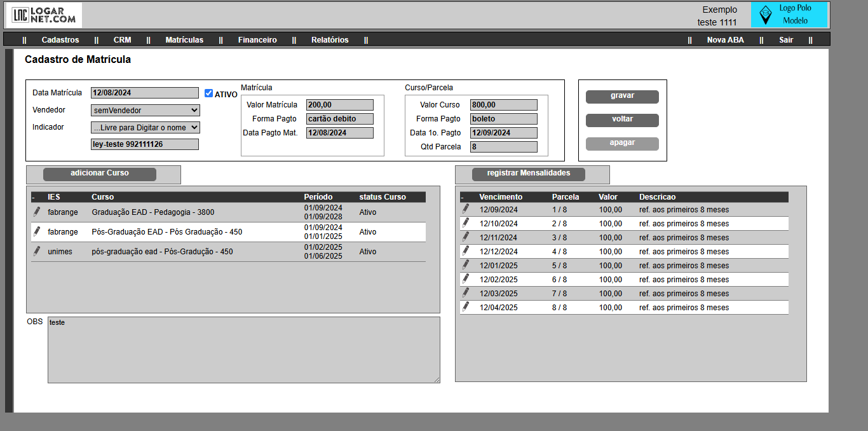The height and width of the screenshot is (431, 868).
Task: Click the date 12/04/2025 in installments table
Action: click(x=499, y=308)
